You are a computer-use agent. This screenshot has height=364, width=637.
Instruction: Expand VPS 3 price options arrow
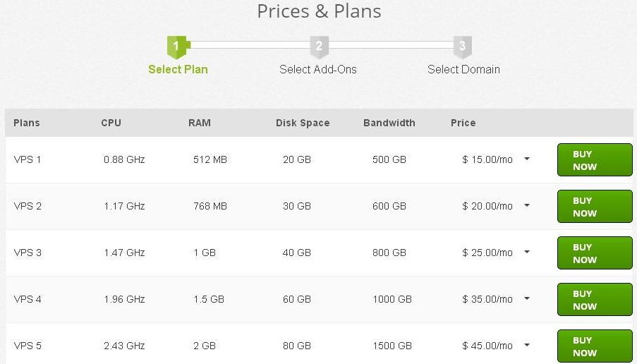(527, 253)
